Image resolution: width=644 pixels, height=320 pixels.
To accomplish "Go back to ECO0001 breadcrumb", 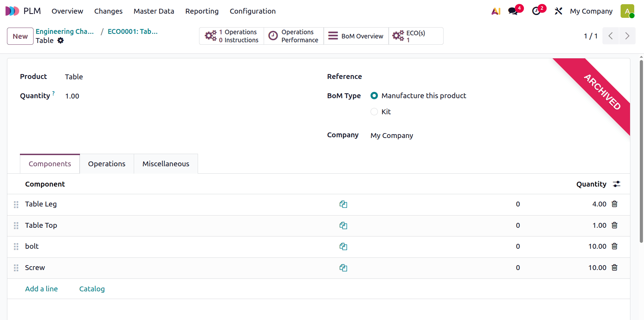I will (133, 31).
